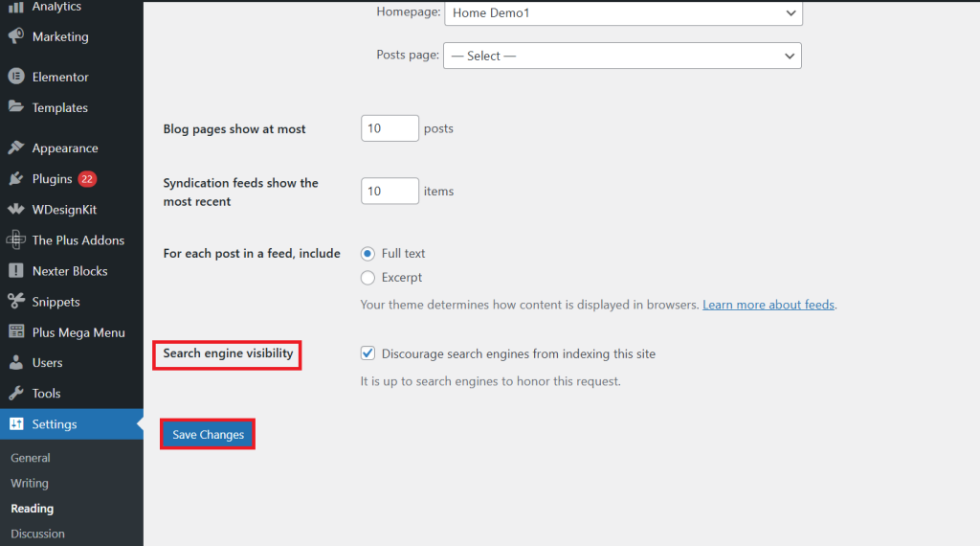Click the Snippets scissors icon
The height and width of the screenshot is (546, 980).
(16, 302)
